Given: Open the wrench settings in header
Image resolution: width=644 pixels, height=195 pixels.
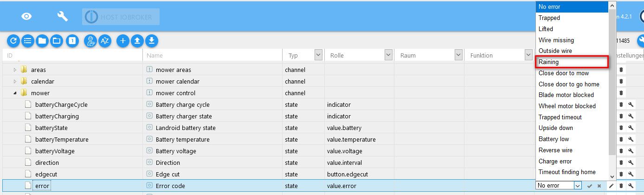Looking at the screenshot, I should 62,16.
